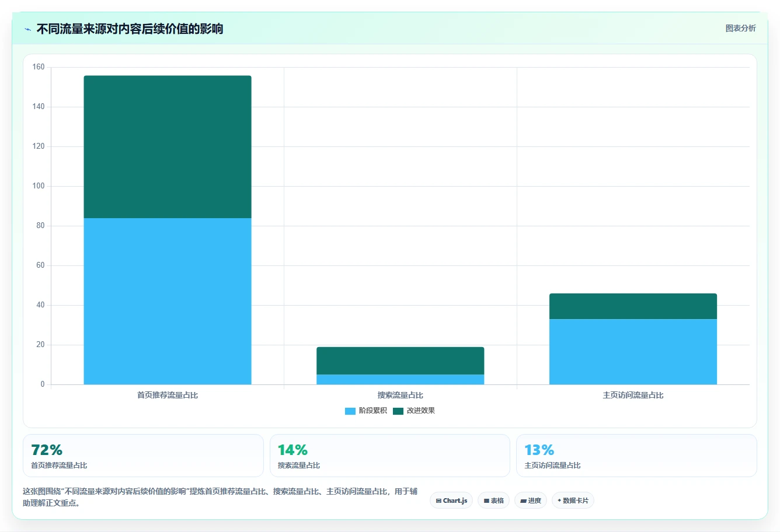Click the green segment of 首页推荐流量占比 bar
780x532 pixels.
tap(168, 147)
